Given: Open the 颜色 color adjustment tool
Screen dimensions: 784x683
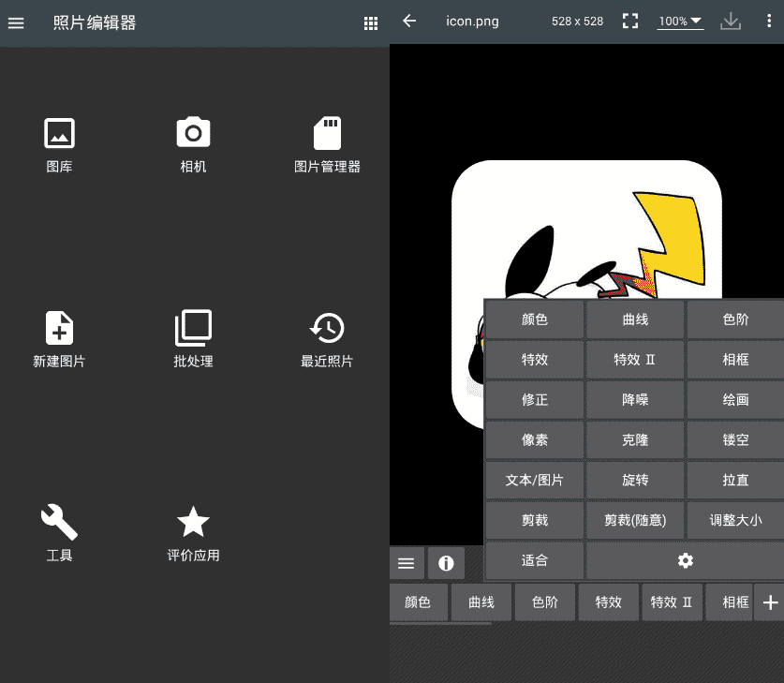Looking at the screenshot, I should (x=534, y=319).
